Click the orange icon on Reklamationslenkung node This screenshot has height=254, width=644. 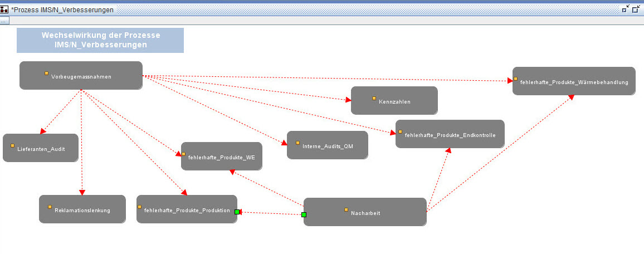click(x=50, y=207)
